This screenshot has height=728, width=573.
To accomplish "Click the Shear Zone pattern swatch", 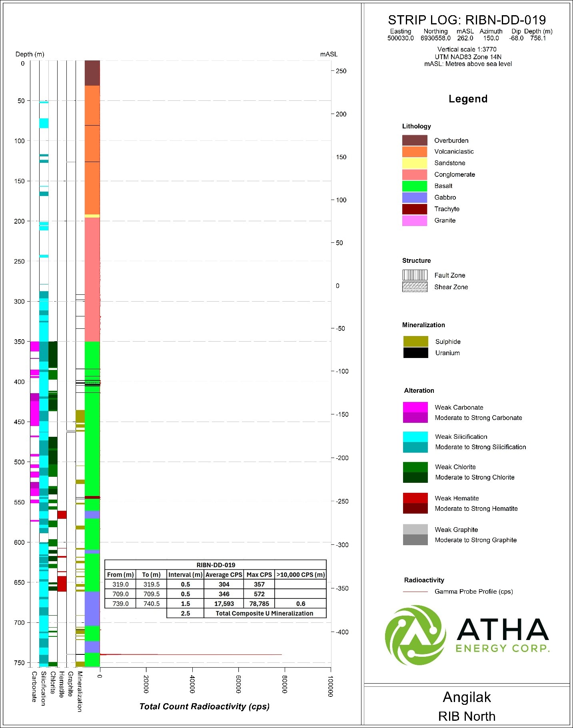I will click(415, 287).
